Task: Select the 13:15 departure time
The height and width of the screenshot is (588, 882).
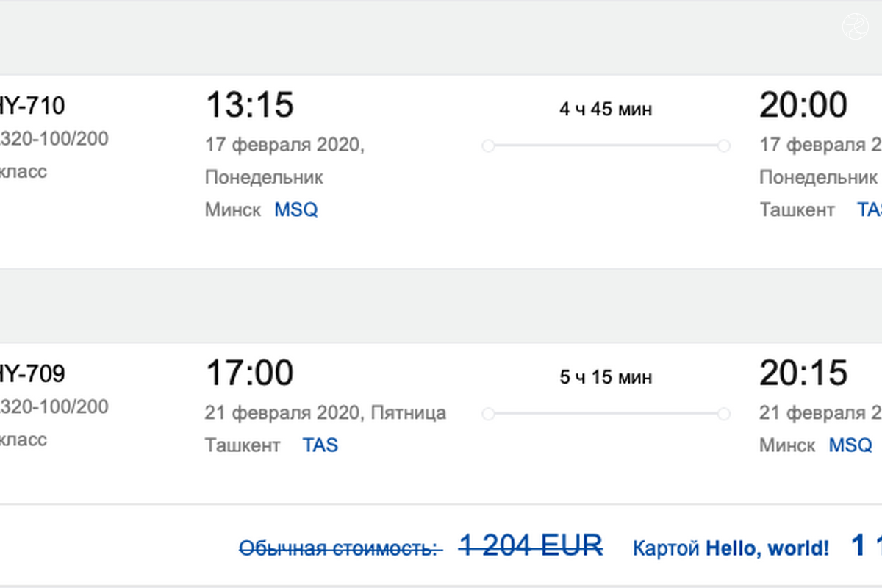Action: (250, 105)
